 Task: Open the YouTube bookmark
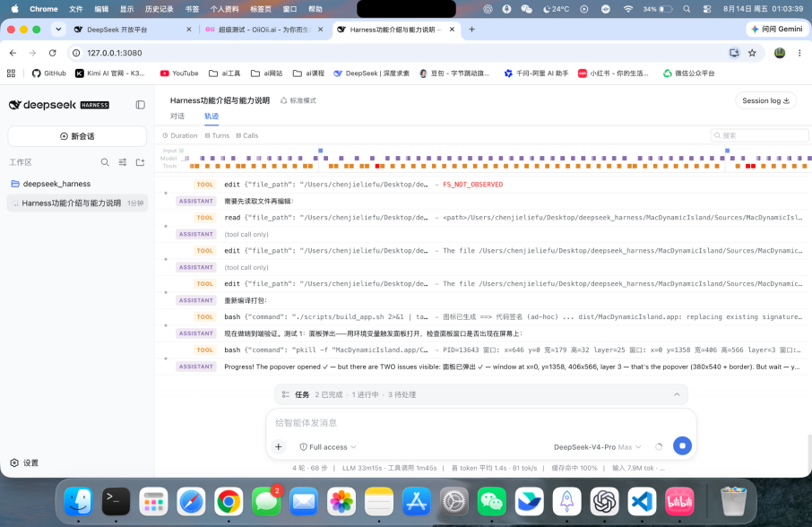point(179,73)
